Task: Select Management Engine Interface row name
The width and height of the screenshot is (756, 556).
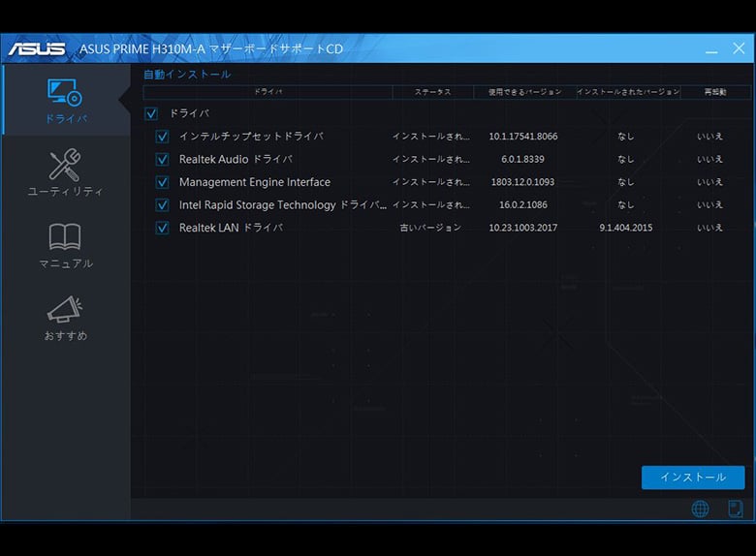Action: [x=255, y=182]
